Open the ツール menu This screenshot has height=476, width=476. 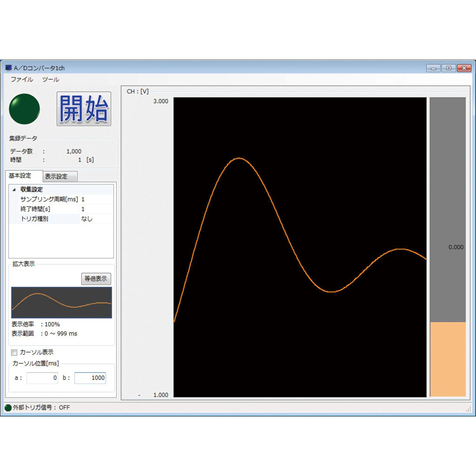point(50,79)
